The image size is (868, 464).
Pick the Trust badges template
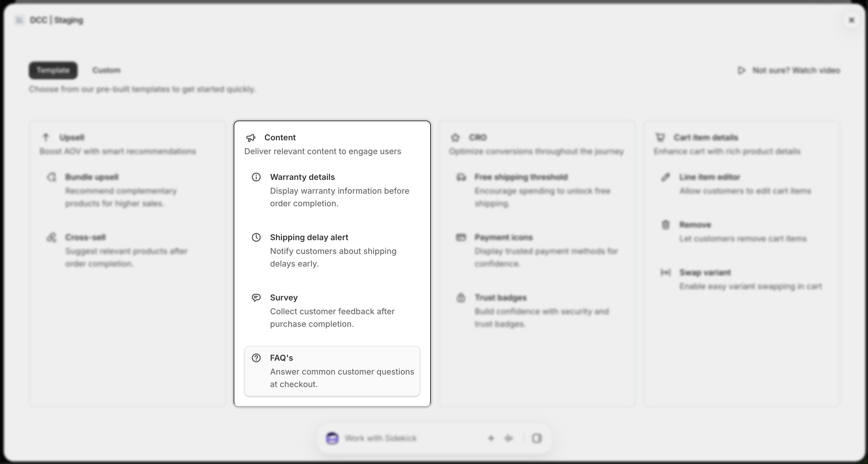click(537, 311)
